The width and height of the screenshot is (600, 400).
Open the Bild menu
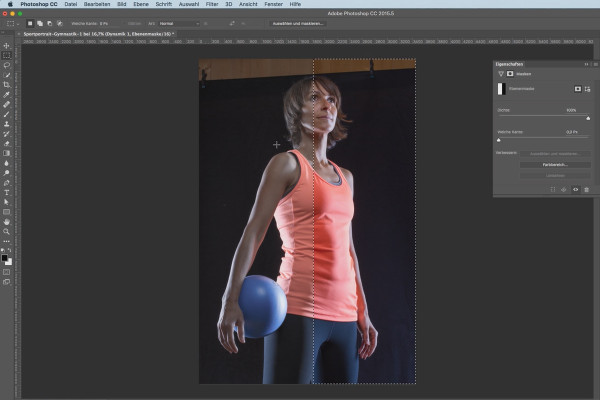coord(122,4)
